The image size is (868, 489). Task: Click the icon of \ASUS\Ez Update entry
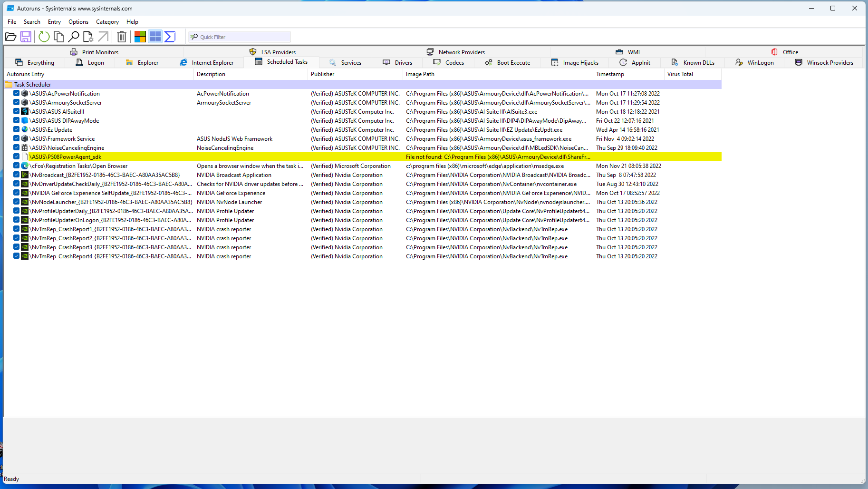pyautogui.click(x=25, y=130)
